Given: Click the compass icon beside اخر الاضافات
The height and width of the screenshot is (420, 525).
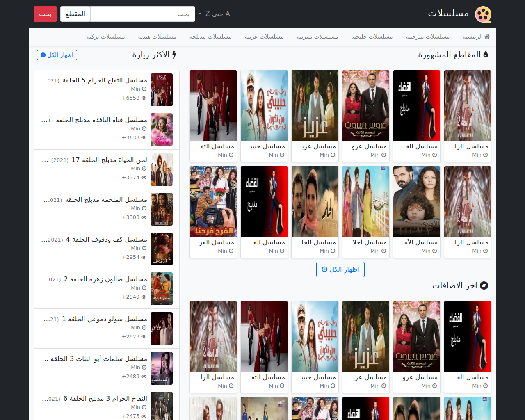Looking at the screenshot, I should point(484,285).
